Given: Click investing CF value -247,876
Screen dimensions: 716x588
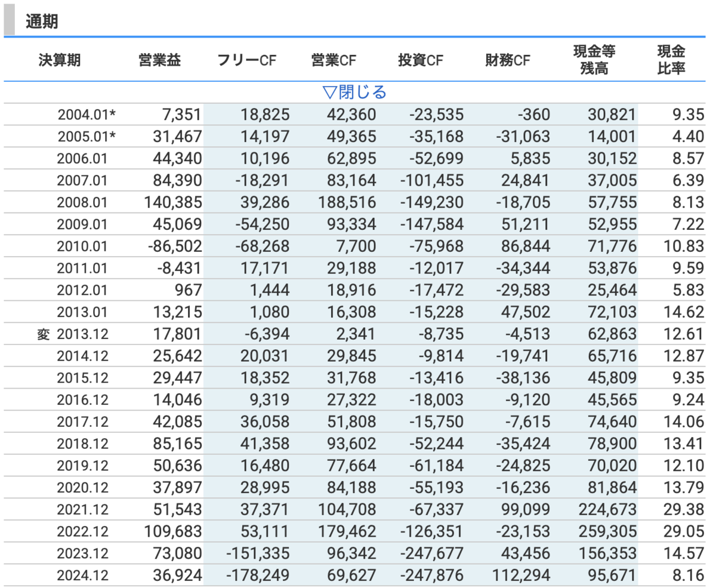Looking at the screenshot, I should pyautogui.click(x=433, y=575).
